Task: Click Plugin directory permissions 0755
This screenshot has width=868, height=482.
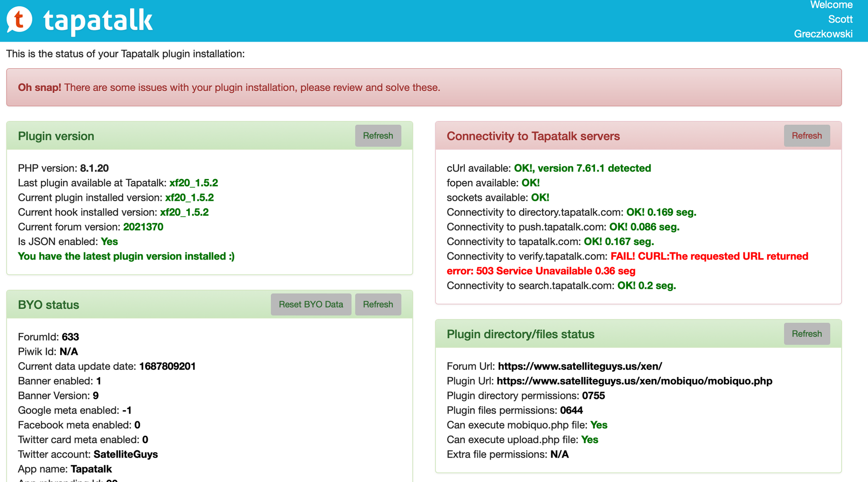Action: coord(526,396)
